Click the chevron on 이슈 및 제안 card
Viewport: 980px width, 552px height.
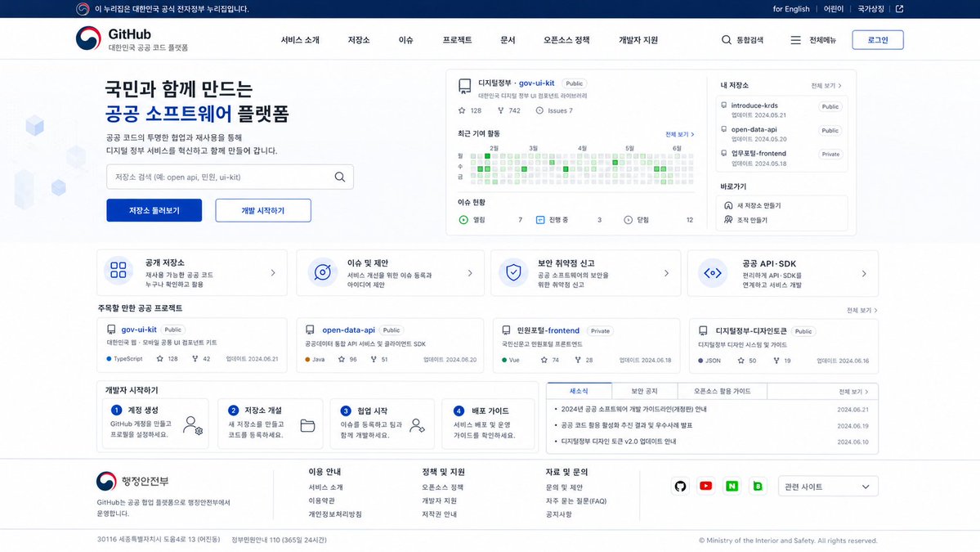[470, 273]
